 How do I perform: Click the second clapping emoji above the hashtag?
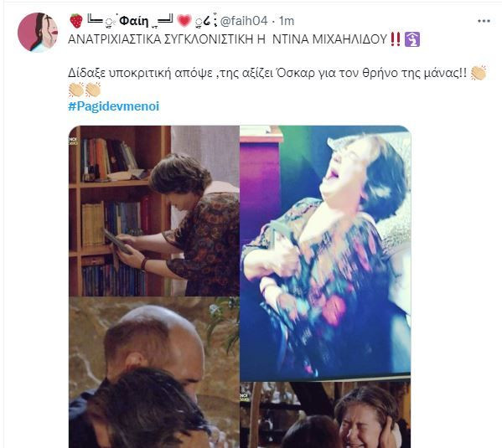click(x=93, y=90)
